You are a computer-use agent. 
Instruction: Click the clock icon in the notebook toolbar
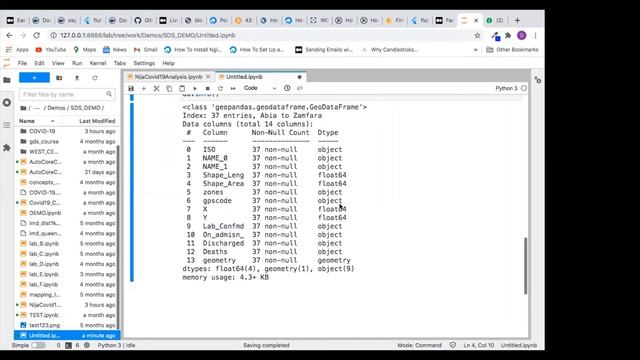coord(287,88)
